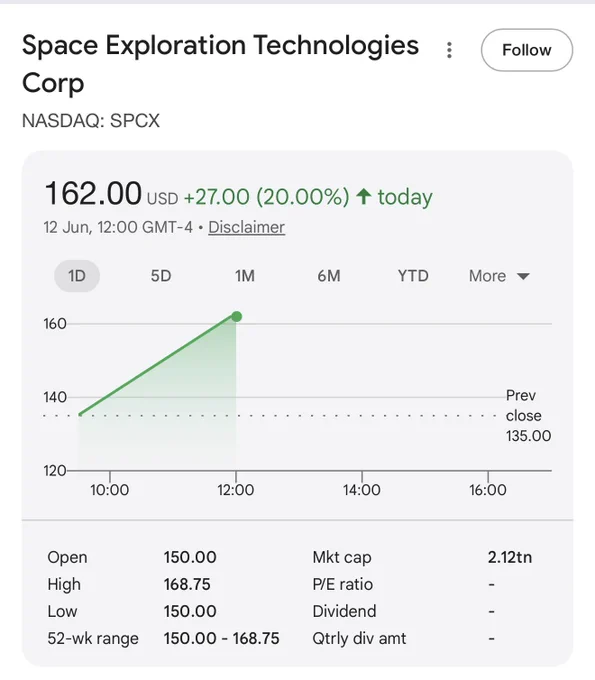Click the Mkt cap value 2.12tn
The image size is (595, 680).
(x=510, y=557)
